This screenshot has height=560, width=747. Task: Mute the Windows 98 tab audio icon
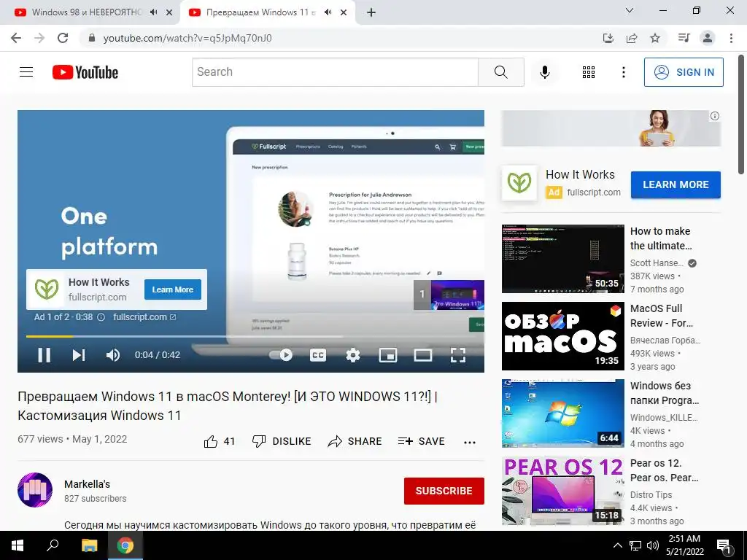click(153, 12)
